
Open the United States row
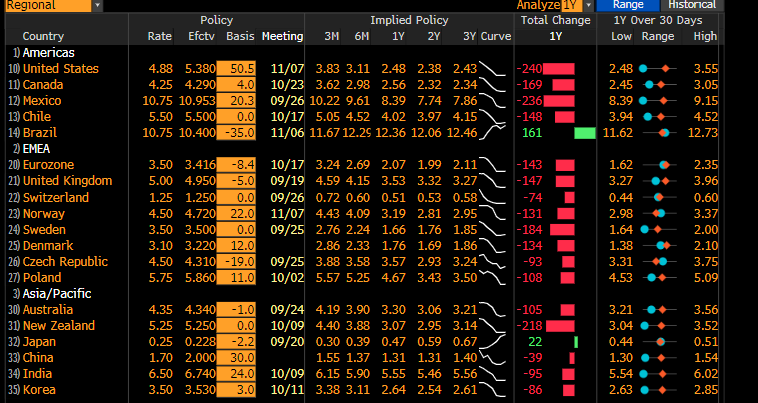(x=61, y=69)
